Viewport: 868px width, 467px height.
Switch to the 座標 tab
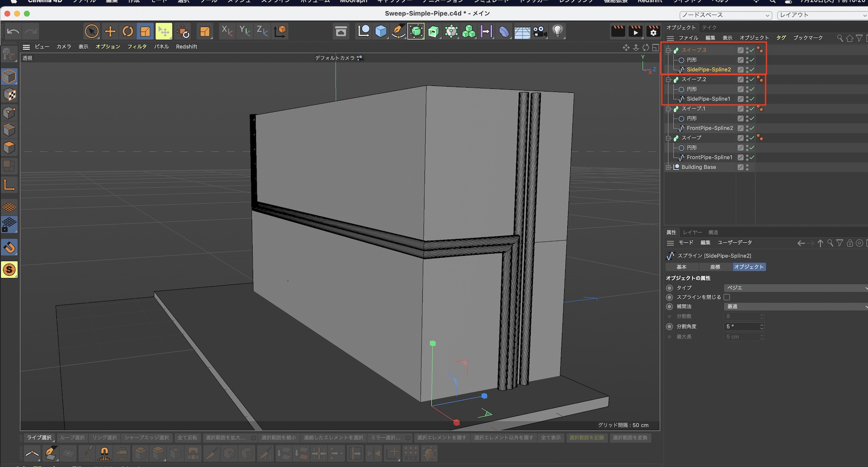[x=715, y=267]
